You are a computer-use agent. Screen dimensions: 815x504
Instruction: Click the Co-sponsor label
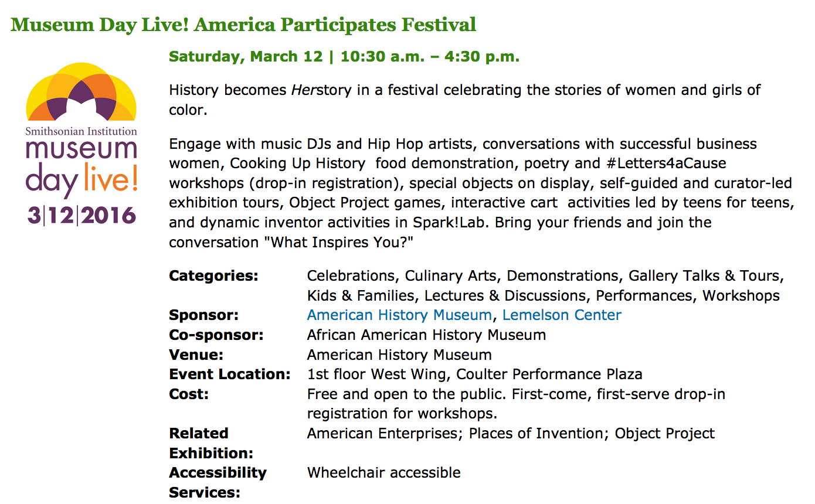click(216, 335)
